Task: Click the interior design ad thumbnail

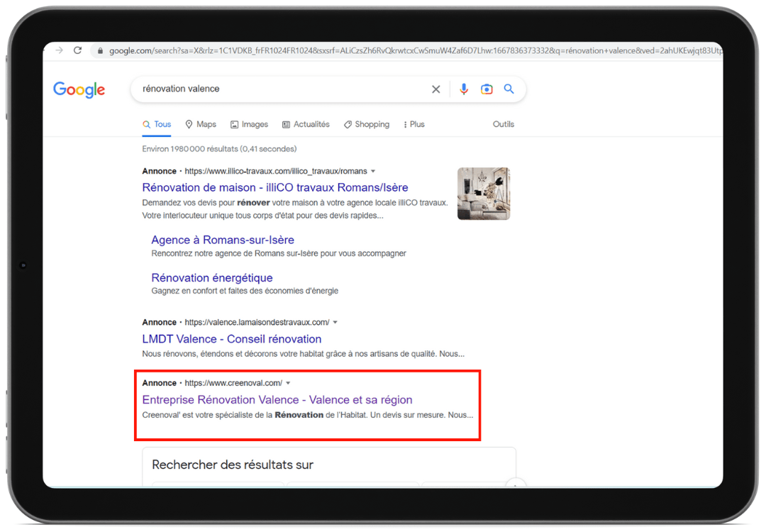Action: (483, 194)
